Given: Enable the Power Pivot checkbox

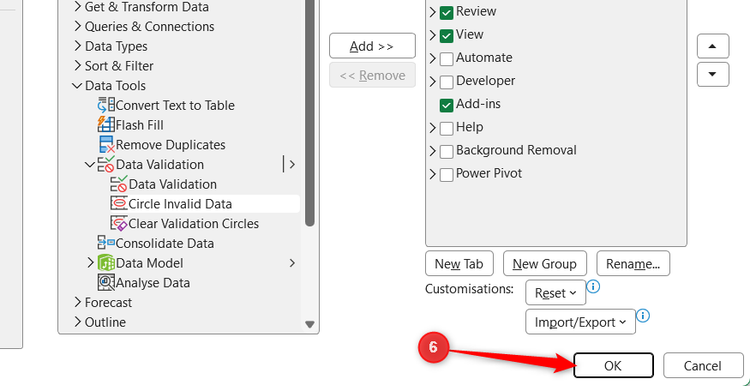Looking at the screenshot, I should click(446, 175).
